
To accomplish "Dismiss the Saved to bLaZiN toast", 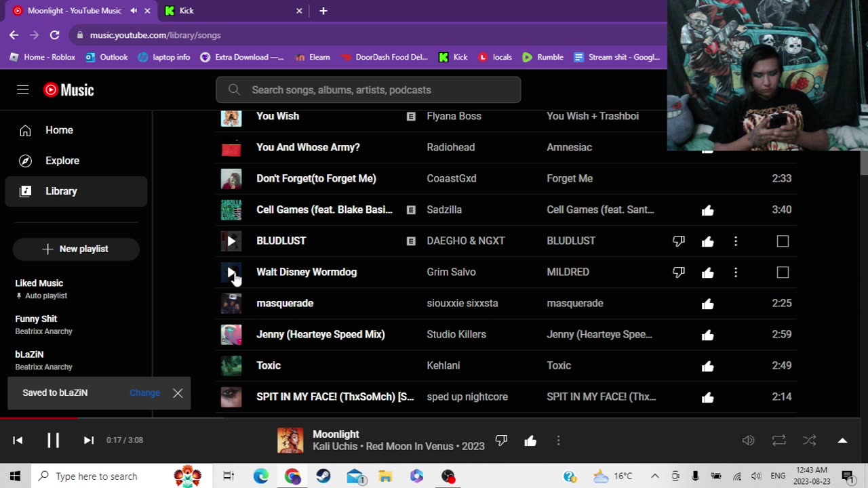I will click(x=178, y=393).
